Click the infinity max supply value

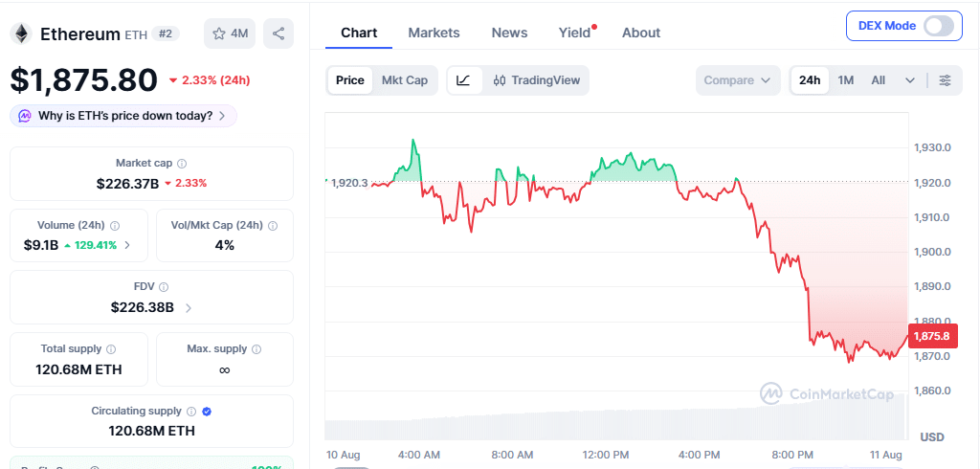click(224, 369)
